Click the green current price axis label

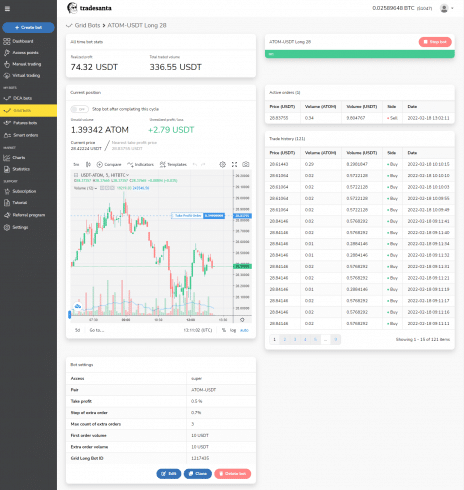[x=242, y=266]
